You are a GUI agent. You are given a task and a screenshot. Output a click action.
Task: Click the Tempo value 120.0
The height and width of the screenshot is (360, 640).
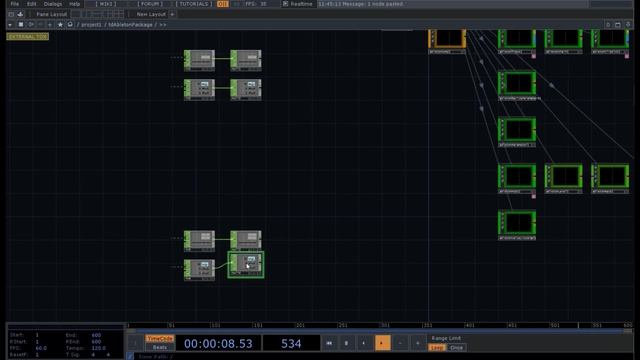(98, 348)
